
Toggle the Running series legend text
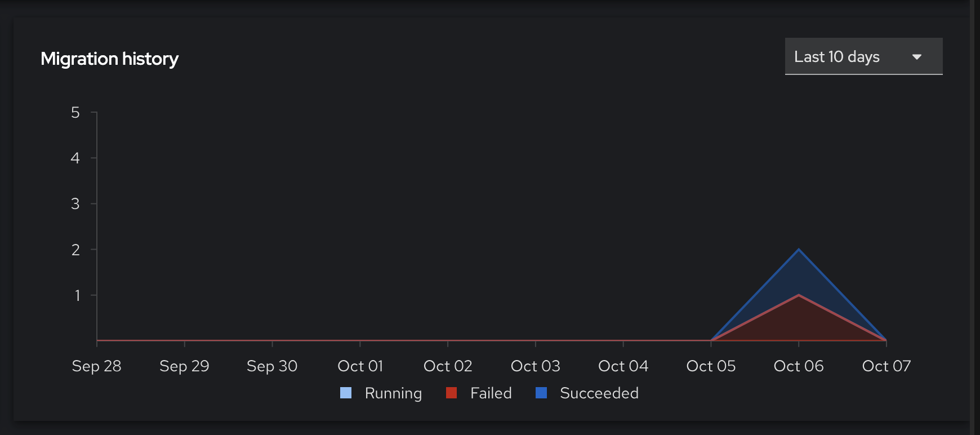pos(393,393)
